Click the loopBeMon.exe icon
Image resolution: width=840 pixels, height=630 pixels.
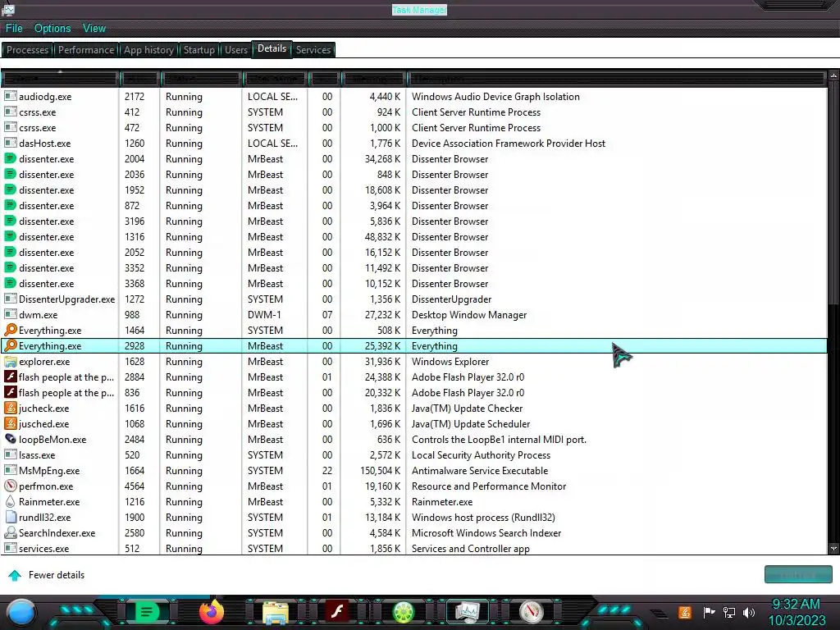10,439
